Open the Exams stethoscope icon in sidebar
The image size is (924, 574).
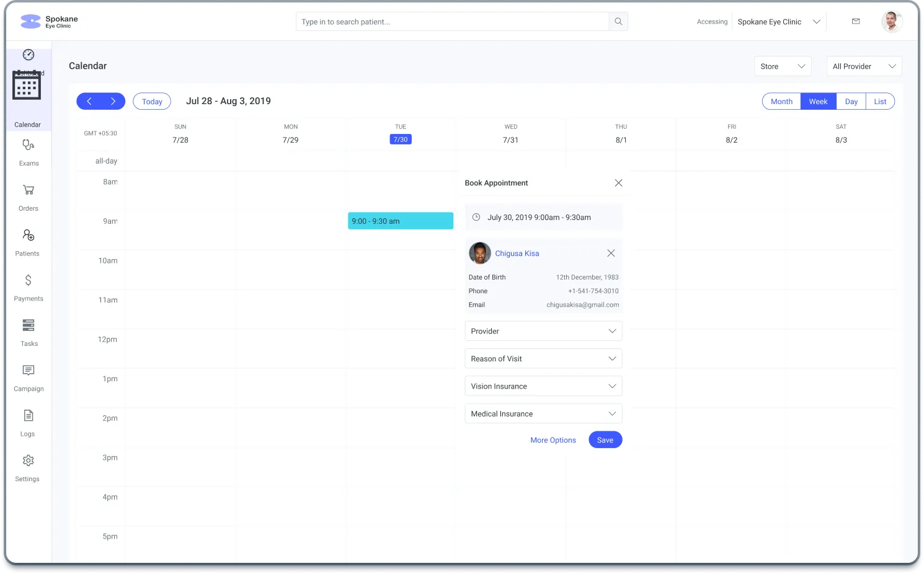29,145
